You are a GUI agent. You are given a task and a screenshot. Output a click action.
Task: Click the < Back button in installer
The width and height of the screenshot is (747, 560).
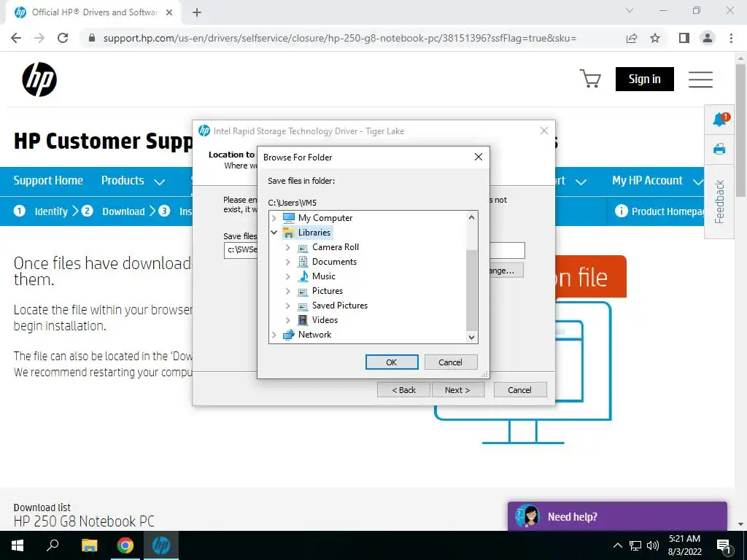click(x=403, y=390)
